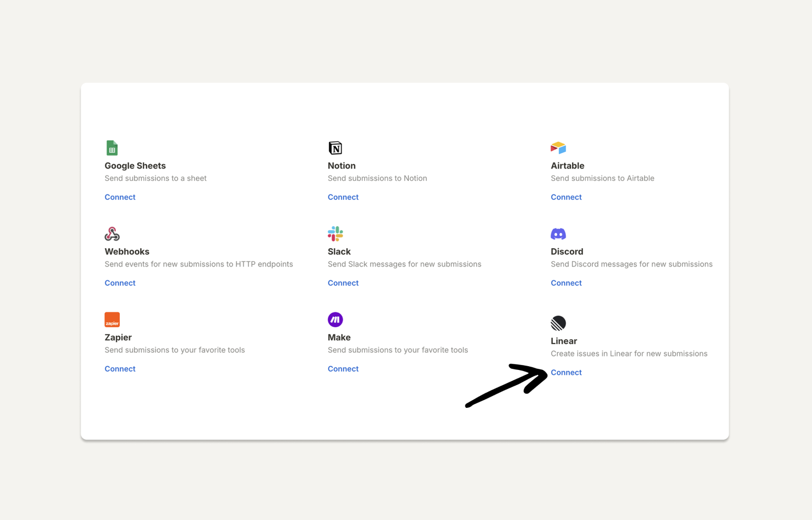Connect the Discord integration
The image size is (812, 520).
(x=566, y=283)
